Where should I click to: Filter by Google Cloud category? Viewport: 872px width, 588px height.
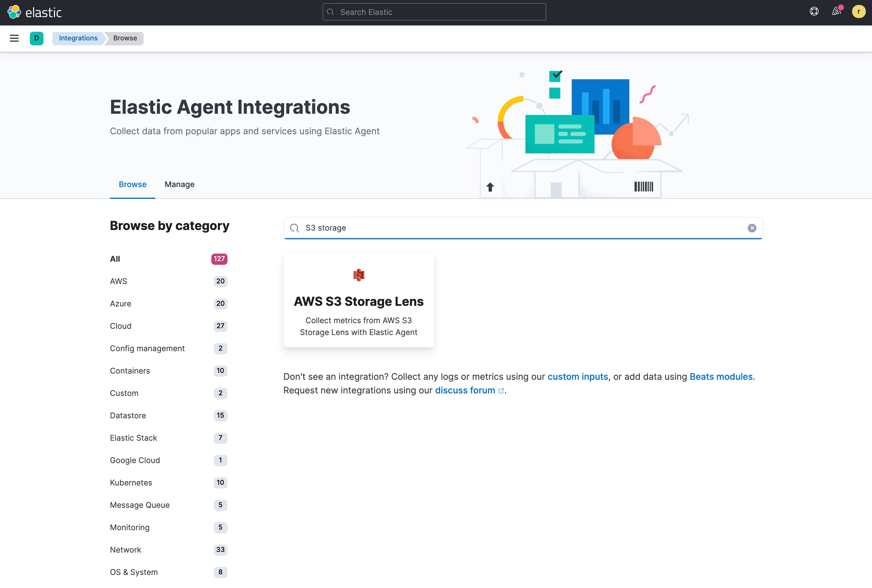coord(169,461)
